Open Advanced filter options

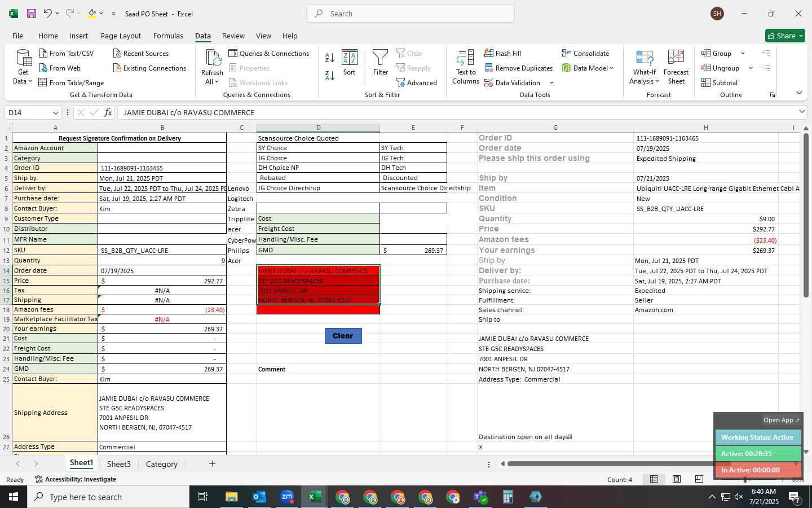point(417,82)
